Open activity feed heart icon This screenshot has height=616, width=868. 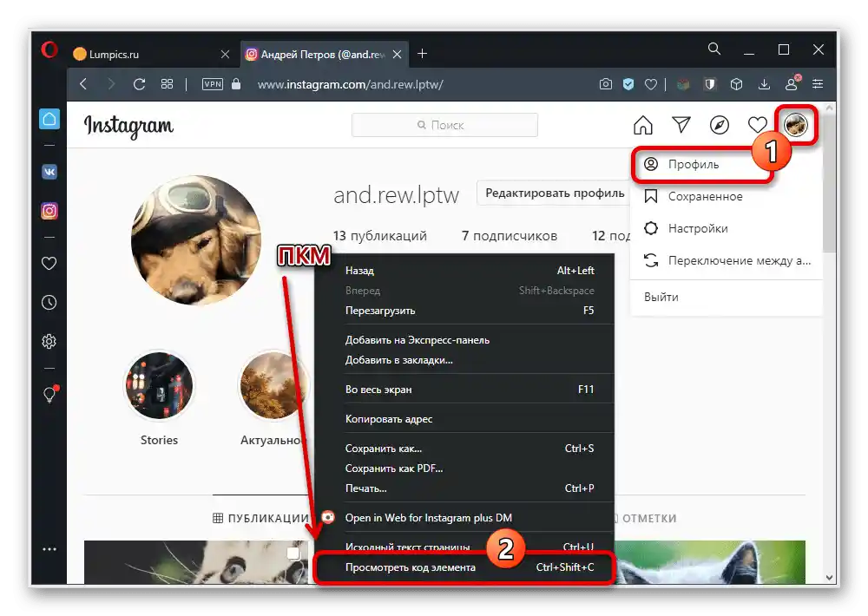click(x=757, y=125)
